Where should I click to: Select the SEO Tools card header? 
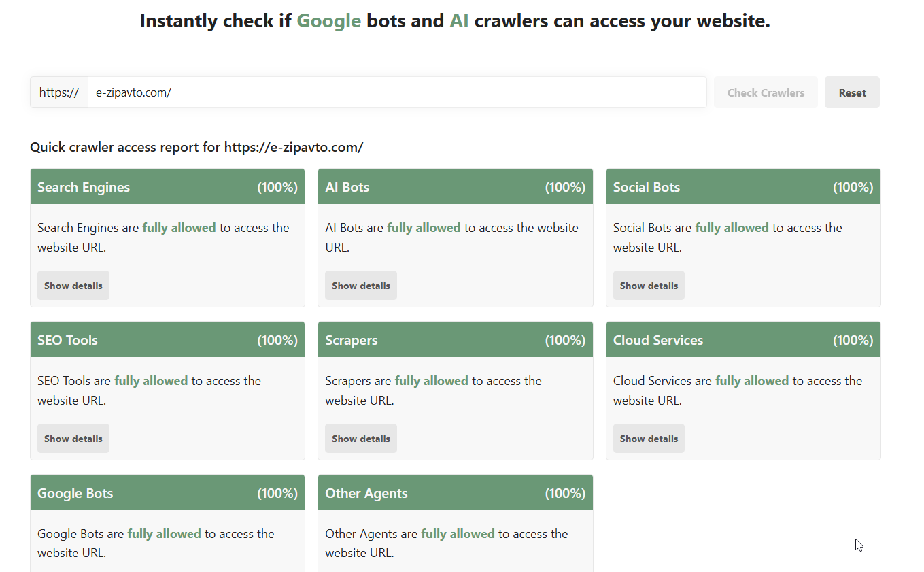tap(167, 340)
